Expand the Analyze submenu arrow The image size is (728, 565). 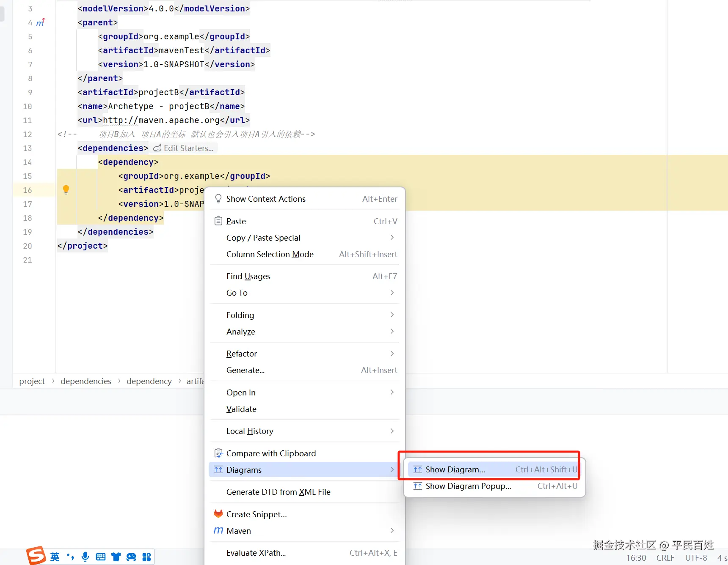click(392, 331)
